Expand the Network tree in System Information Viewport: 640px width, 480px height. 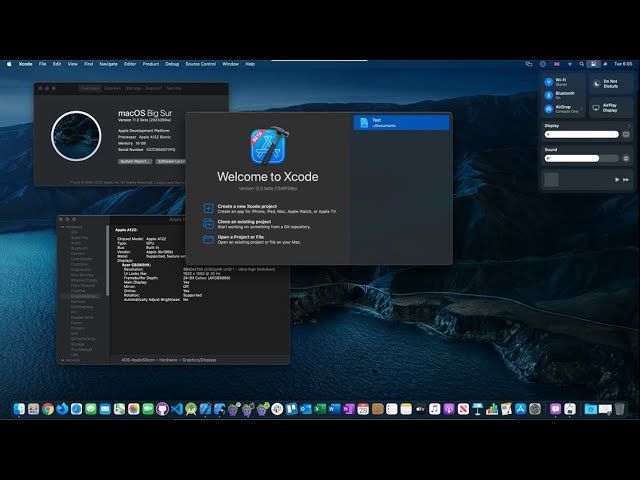point(62,360)
